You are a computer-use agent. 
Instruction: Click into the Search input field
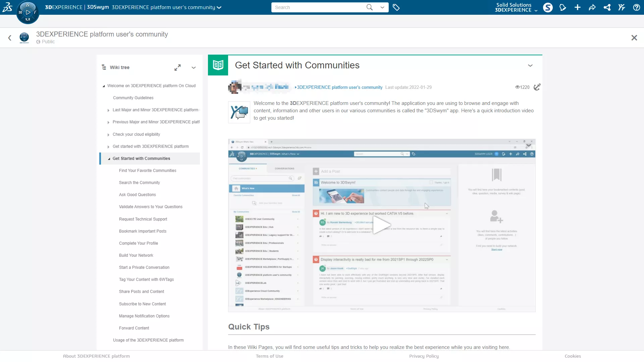[317, 7]
